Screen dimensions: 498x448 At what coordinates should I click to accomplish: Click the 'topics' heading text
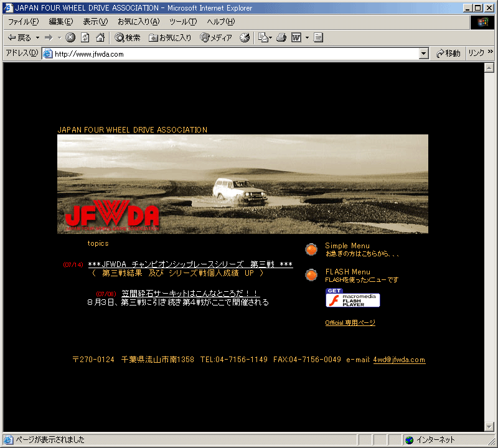click(98, 243)
